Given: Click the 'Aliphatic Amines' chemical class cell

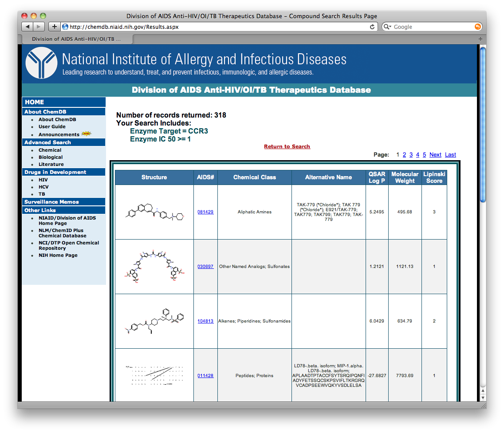Looking at the screenshot, I should 255,212.
